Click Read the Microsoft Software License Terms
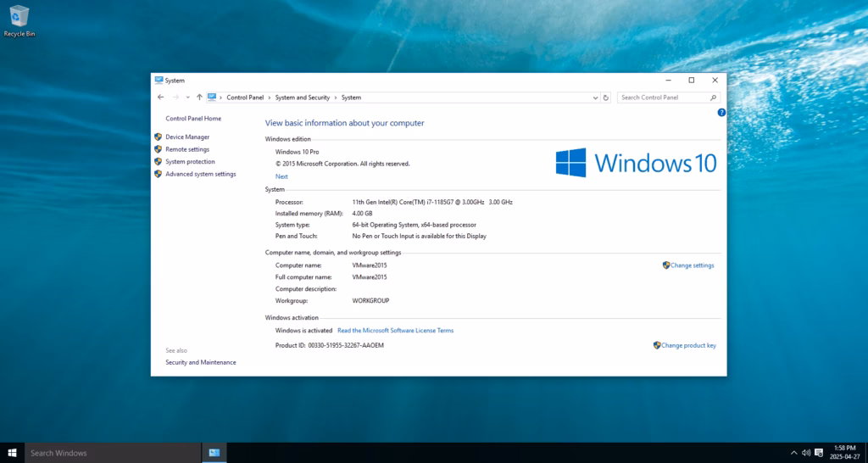The image size is (868, 463). tap(395, 331)
